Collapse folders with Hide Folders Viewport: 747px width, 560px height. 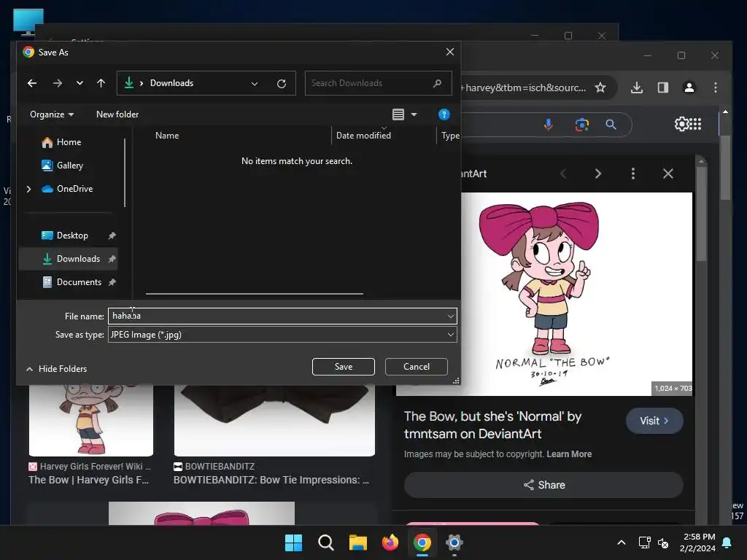tap(57, 368)
